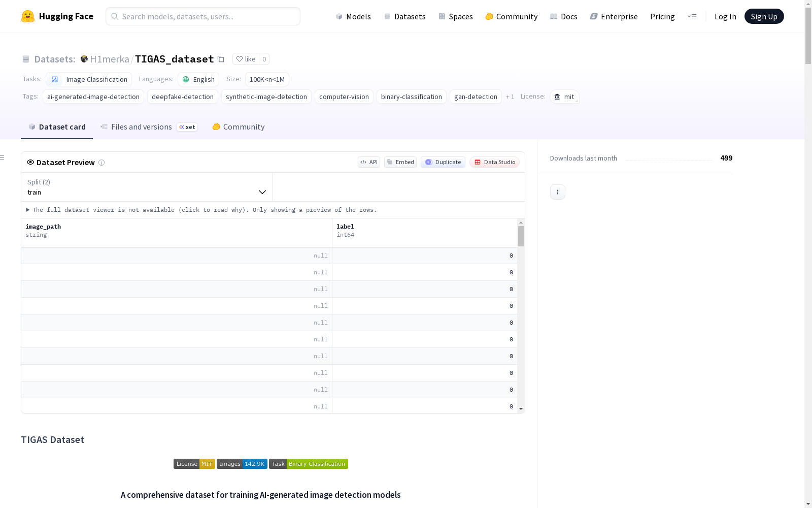Click the Duplicate button
This screenshot has width=812, height=508.
point(443,162)
